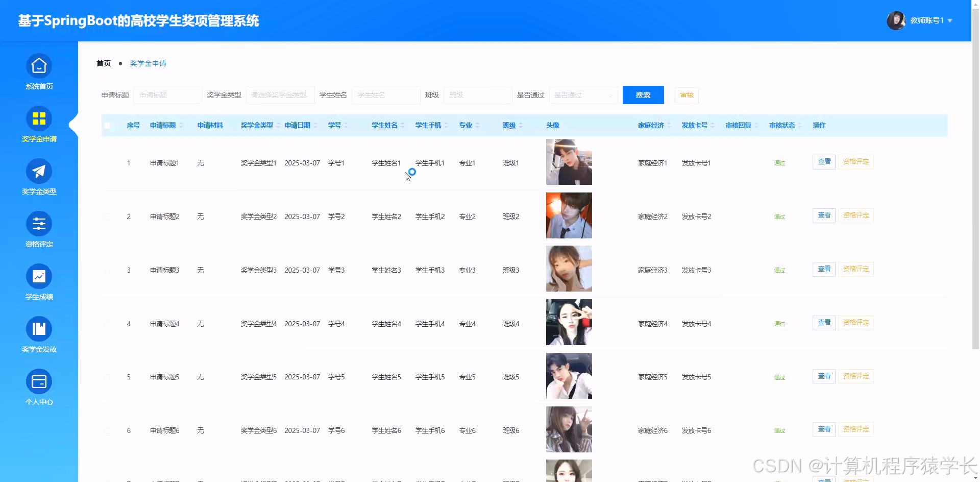Open the 是否通过 dropdown
980x482 pixels.
pos(583,95)
